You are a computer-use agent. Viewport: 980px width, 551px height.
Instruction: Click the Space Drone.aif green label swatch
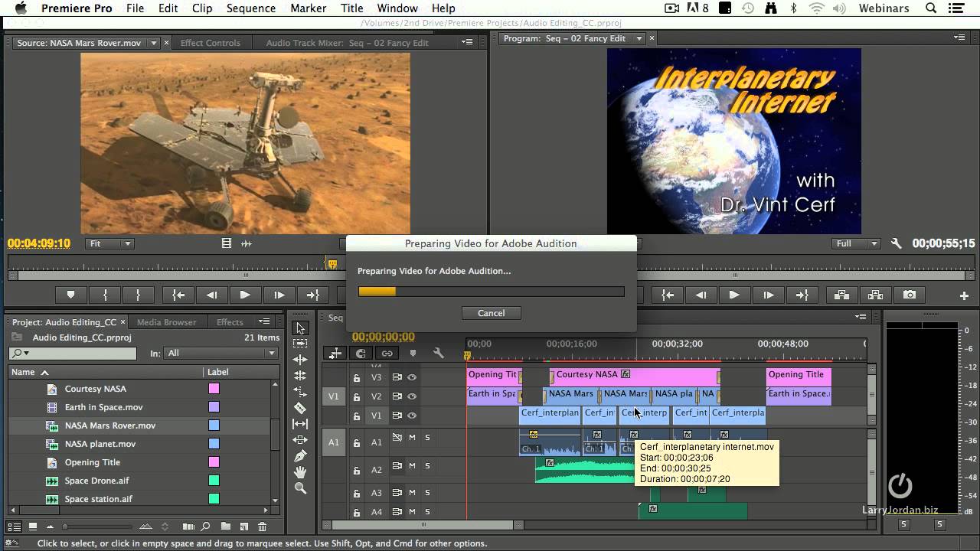point(214,481)
